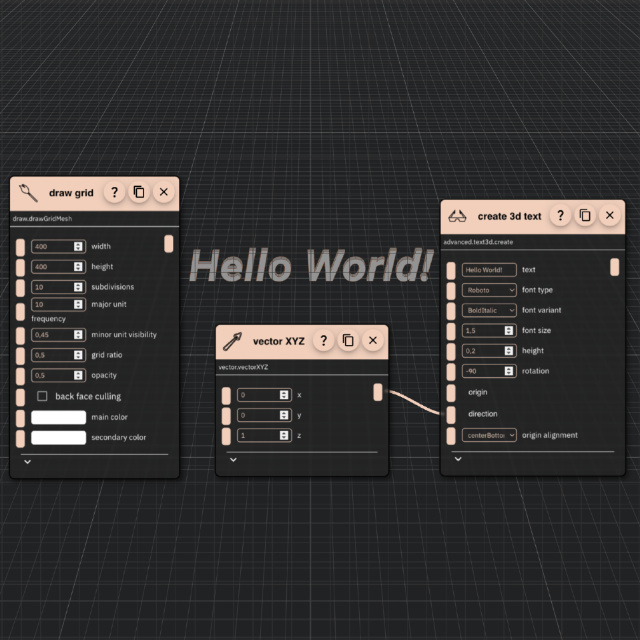Click the origin input connector port

451,393
